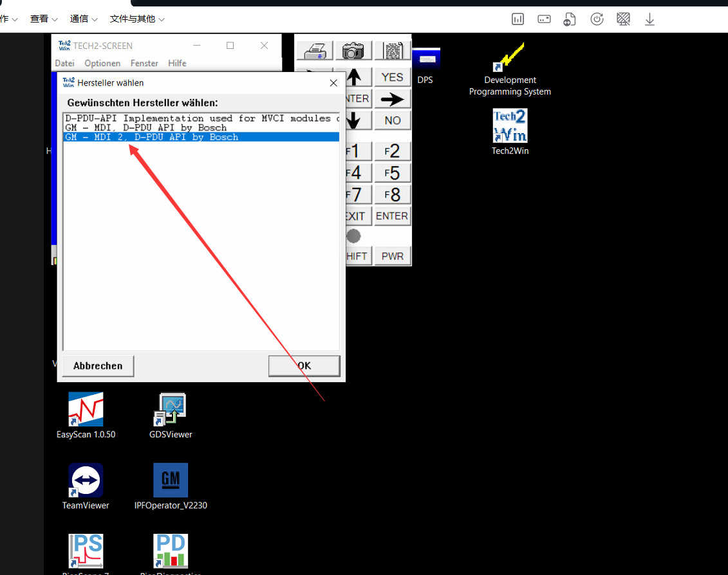Click the download arrow icon in top toolbar
Image resolution: width=728 pixels, height=575 pixels.
point(649,19)
